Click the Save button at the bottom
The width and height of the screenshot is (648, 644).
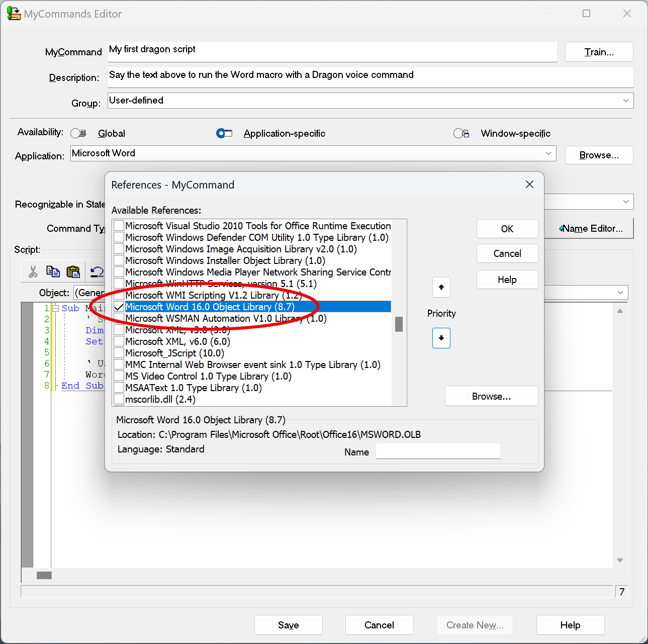[x=289, y=625]
